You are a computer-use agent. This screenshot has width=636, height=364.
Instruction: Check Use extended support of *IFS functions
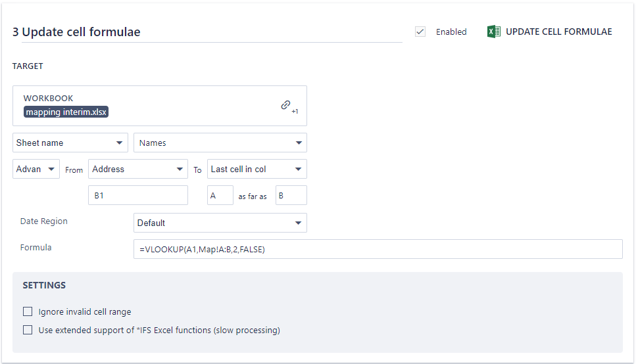coord(28,330)
